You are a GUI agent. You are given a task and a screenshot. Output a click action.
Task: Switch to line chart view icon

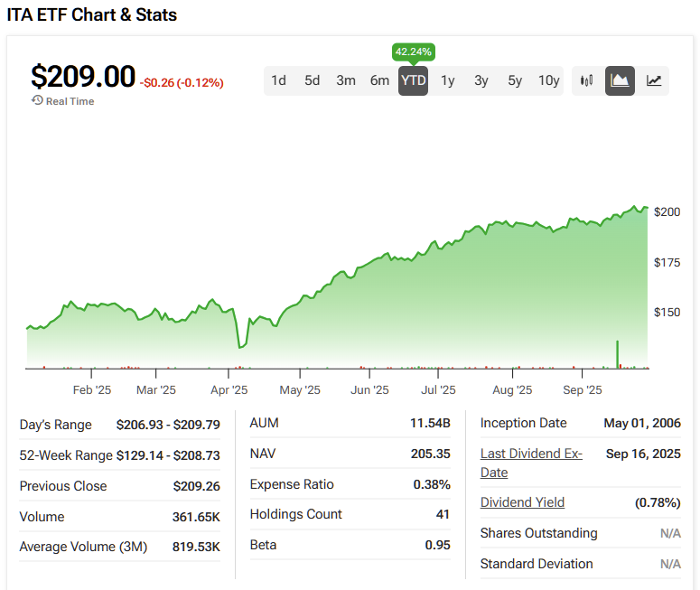pyautogui.click(x=654, y=80)
